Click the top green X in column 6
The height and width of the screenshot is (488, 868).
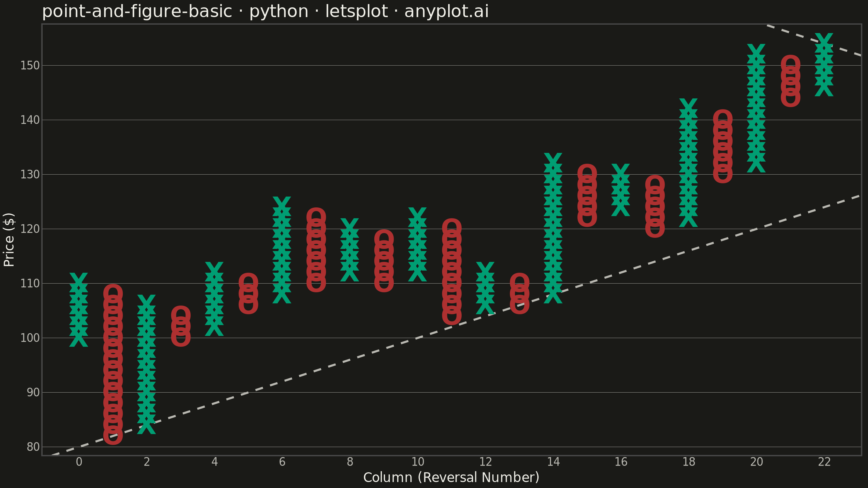282,206
